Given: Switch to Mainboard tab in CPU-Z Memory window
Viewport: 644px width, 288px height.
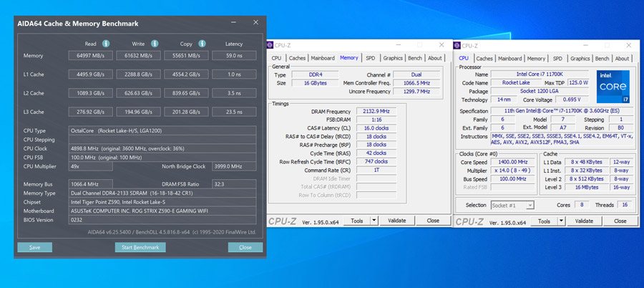Looking at the screenshot, I should 323,58.
